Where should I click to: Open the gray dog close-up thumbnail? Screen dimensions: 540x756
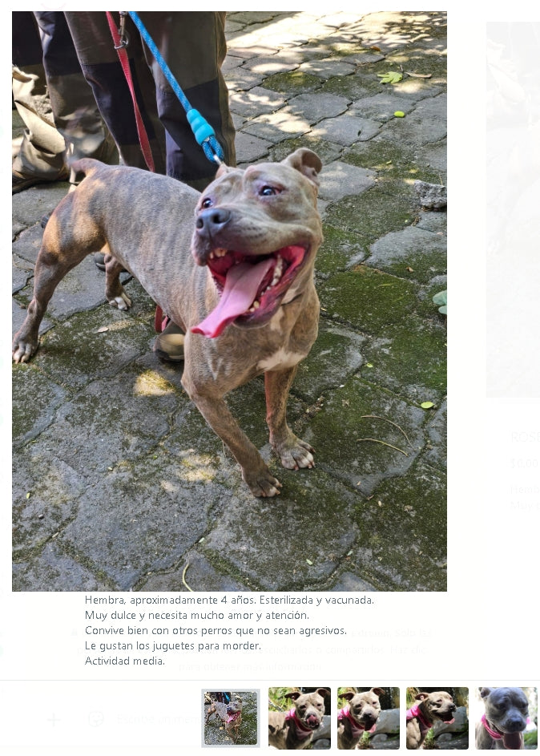(x=506, y=718)
